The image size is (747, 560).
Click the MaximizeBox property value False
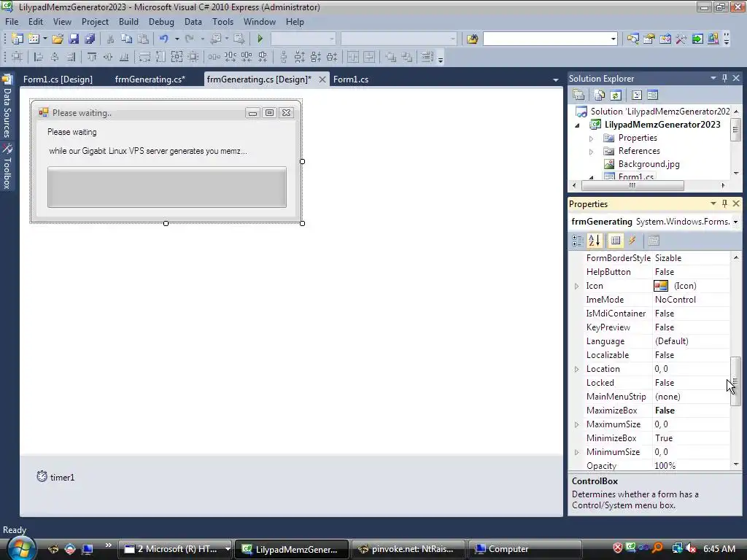692,411
